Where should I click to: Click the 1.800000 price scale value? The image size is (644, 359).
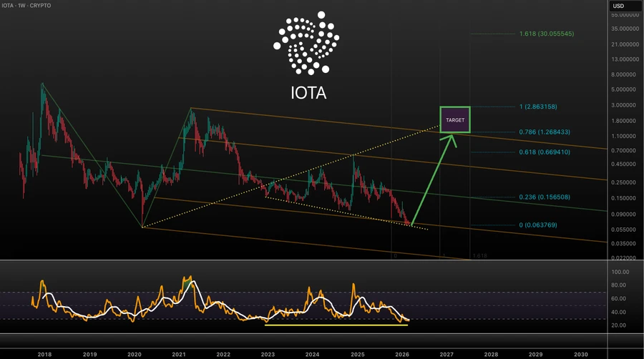pyautogui.click(x=623, y=121)
